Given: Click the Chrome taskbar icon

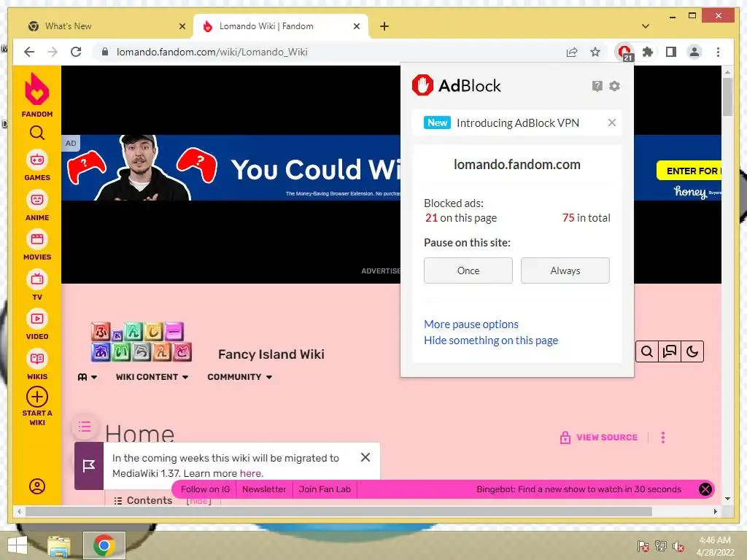Looking at the screenshot, I should click(104, 545).
